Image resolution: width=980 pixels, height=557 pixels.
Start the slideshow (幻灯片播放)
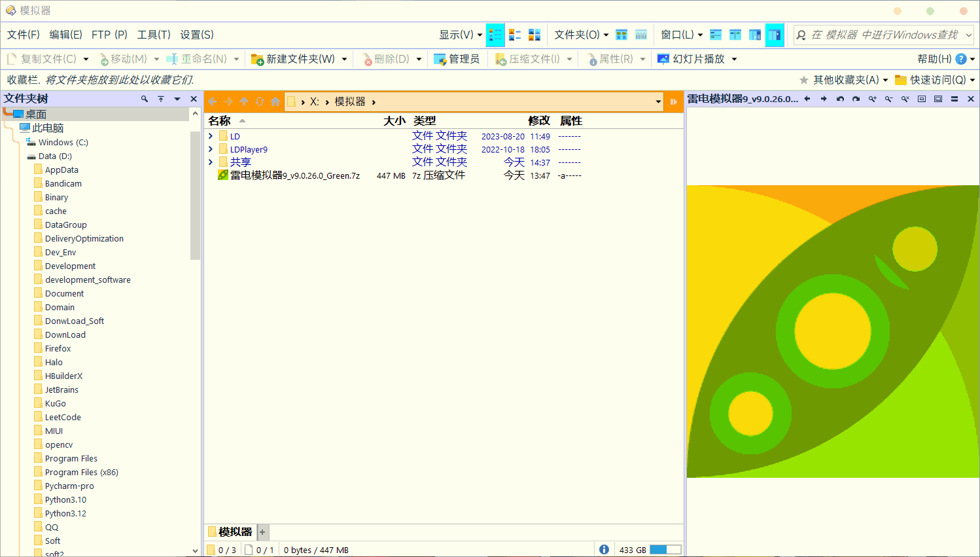[x=691, y=59]
